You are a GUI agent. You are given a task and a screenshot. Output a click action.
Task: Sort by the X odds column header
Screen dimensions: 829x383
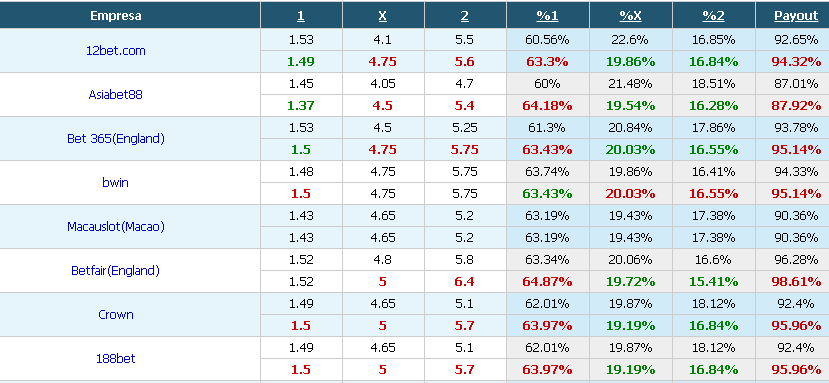point(382,16)
